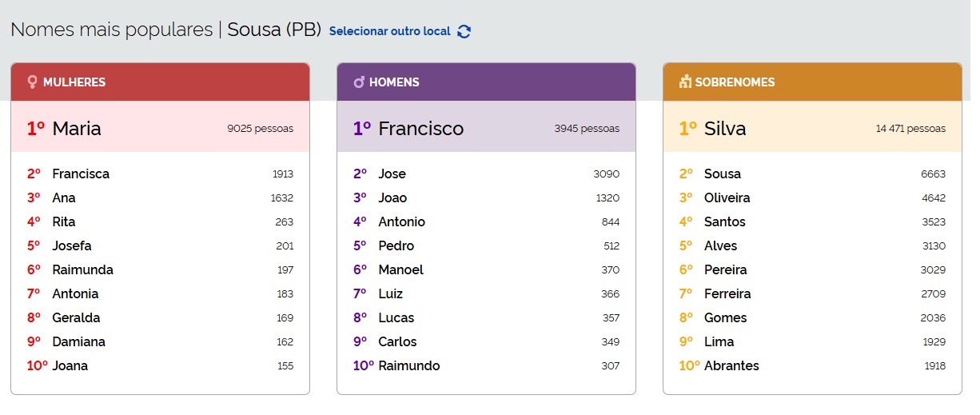Select Abrantes in the surnames ranking

[x=731, y=365]
